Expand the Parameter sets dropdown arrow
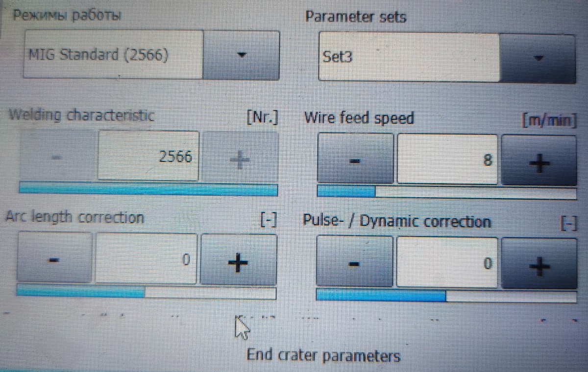The width and height of the screenshot is (588, 372). pos(538,58)
